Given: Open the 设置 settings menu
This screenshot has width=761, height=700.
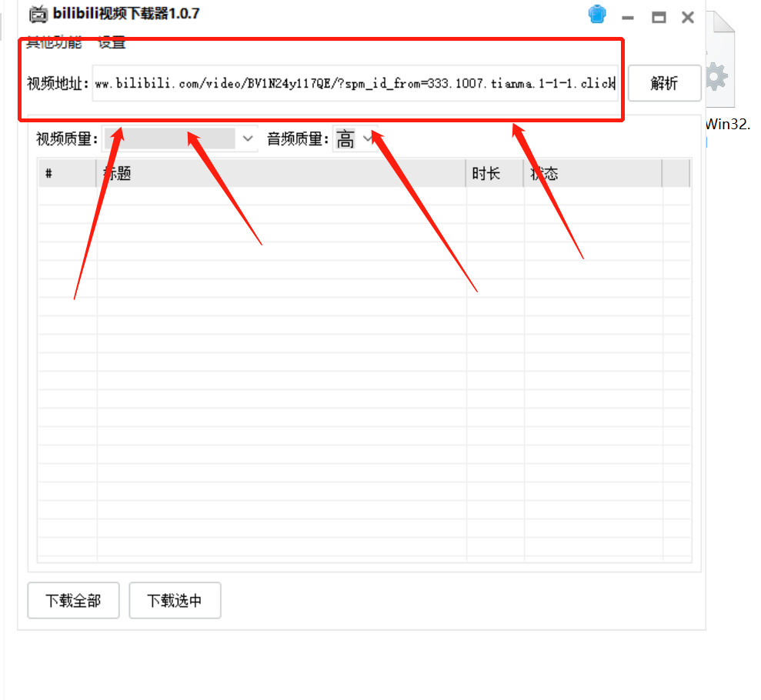Looking at the screenshot, I should click(112, 42).
